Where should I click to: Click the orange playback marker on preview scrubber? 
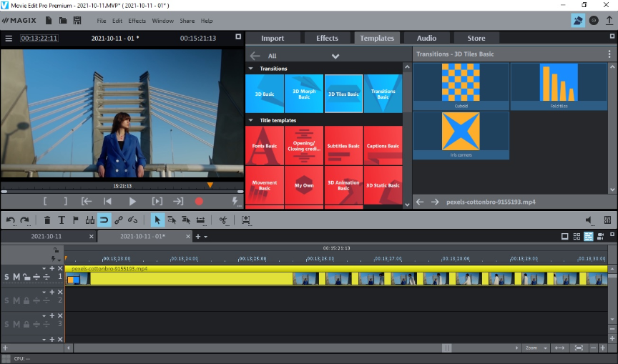click(210, 185)
